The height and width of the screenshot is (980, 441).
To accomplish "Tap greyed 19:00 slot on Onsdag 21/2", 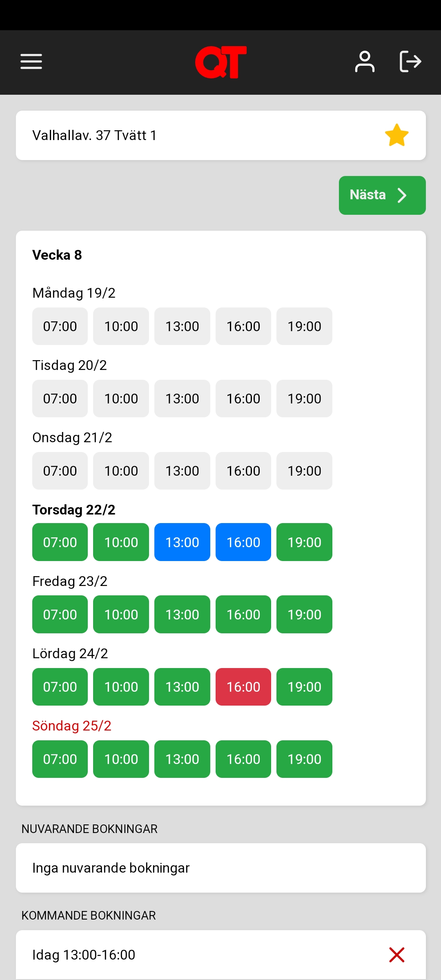I will 304,471.
